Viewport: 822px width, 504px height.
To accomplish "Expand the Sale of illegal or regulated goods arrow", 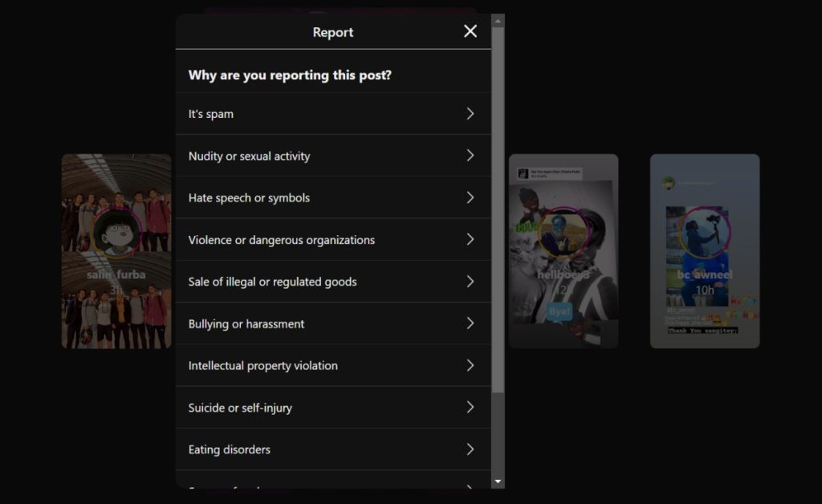I will click(x=470, y=282).
